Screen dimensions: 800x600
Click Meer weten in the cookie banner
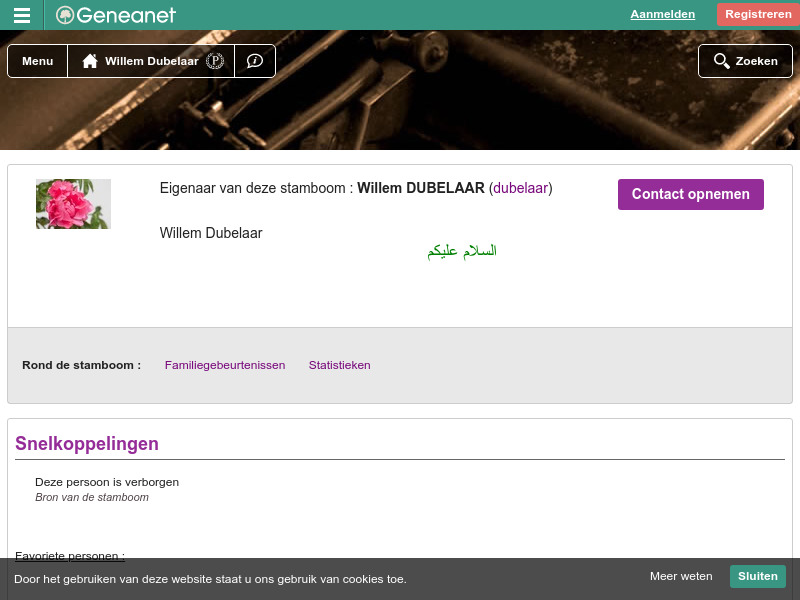click(x=681, y=577)
